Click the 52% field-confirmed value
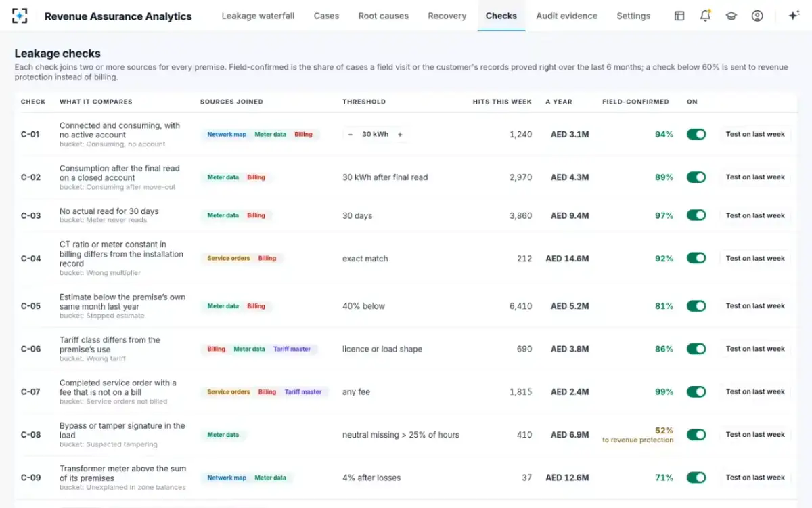The height and width of the screenshot is (508, 812). click(x=664, y=430)
